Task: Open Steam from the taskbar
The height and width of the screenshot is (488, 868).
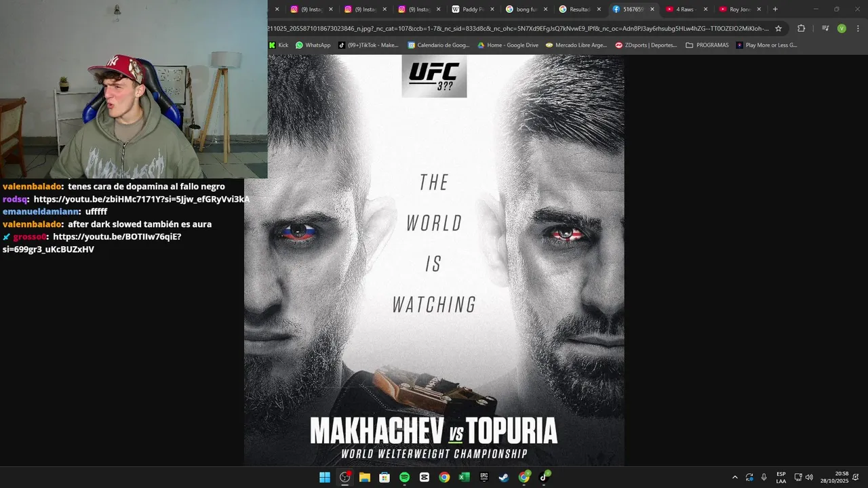Action: pyautogui.click(x=504, y=477)
